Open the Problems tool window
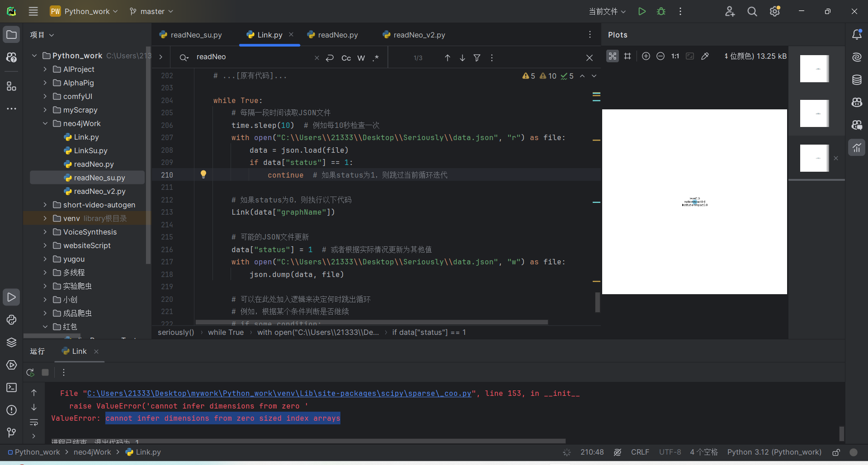Image resolution: width=868 pixels, height=465 pixels. pos(11,410)
